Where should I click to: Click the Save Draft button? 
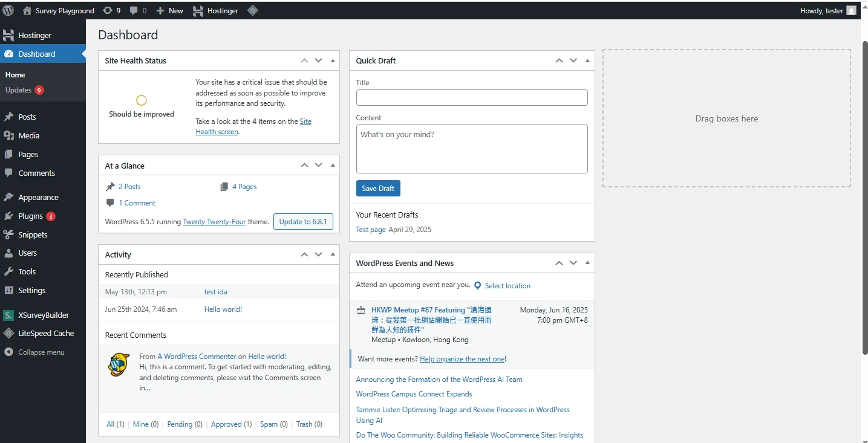coord(378,189)
